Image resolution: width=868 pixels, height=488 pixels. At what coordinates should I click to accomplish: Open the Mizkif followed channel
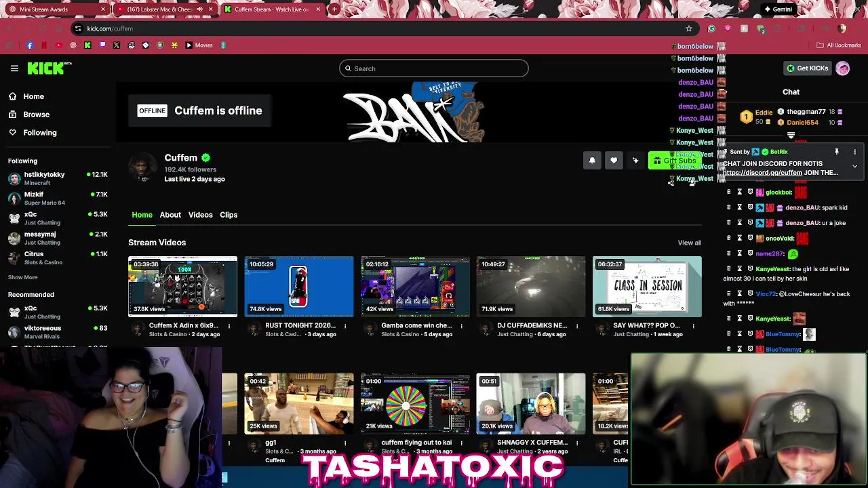pyautogui.click(x=58, y=198)
